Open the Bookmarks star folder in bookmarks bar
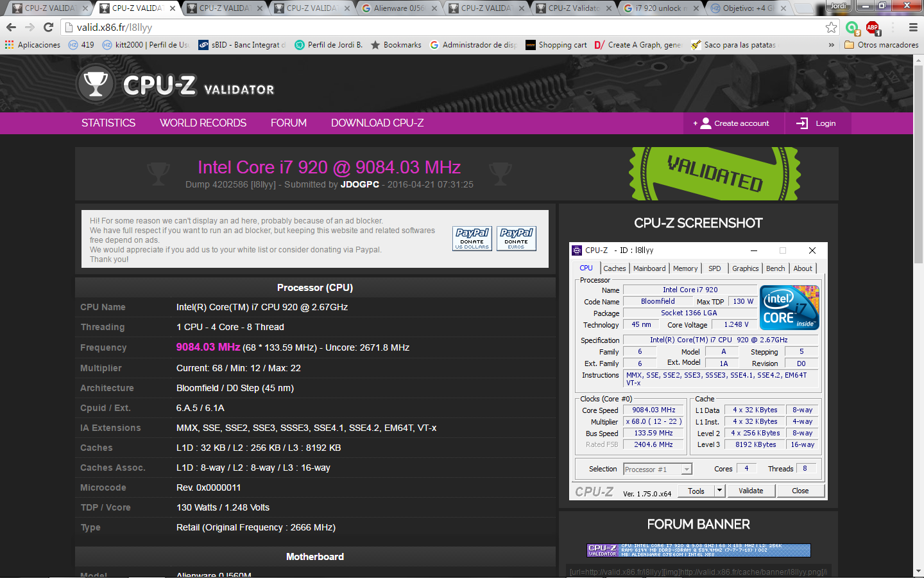Screen dimensions: 924x578 coord(396,45)
